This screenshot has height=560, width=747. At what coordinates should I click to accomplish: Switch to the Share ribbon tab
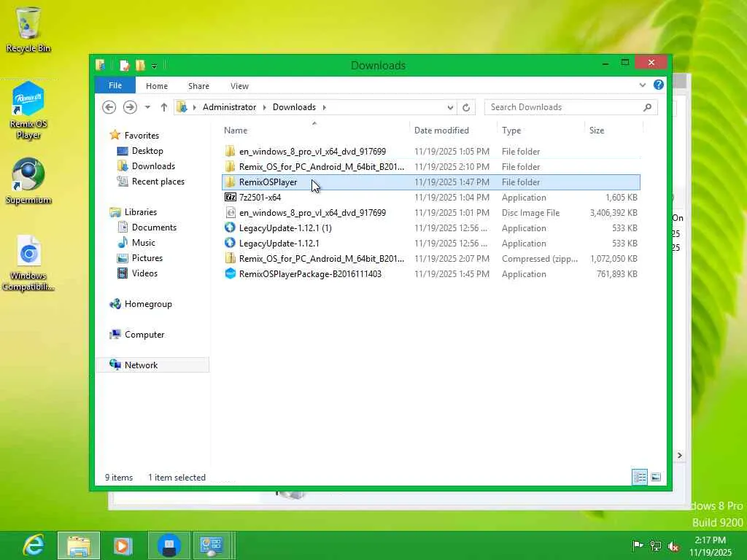click(198, 86)
